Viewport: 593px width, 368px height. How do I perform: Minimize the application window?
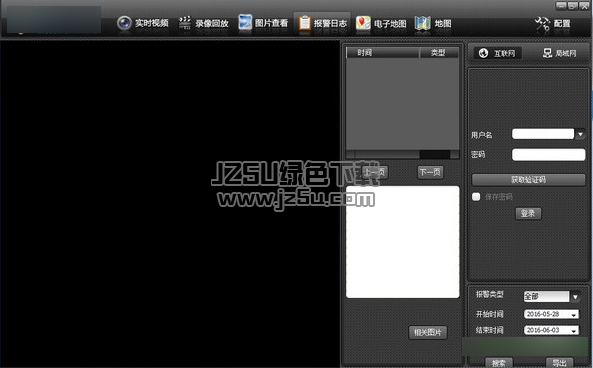(x=561, y=5)
